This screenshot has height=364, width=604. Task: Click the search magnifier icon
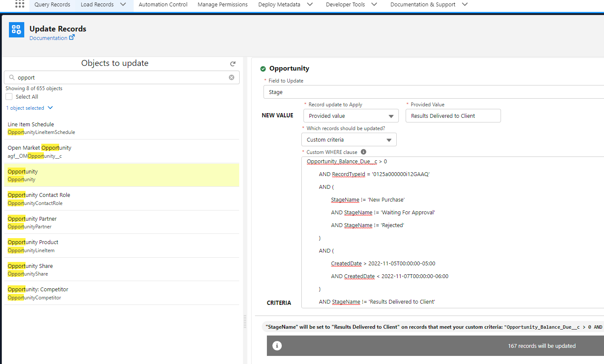point(11,77)
